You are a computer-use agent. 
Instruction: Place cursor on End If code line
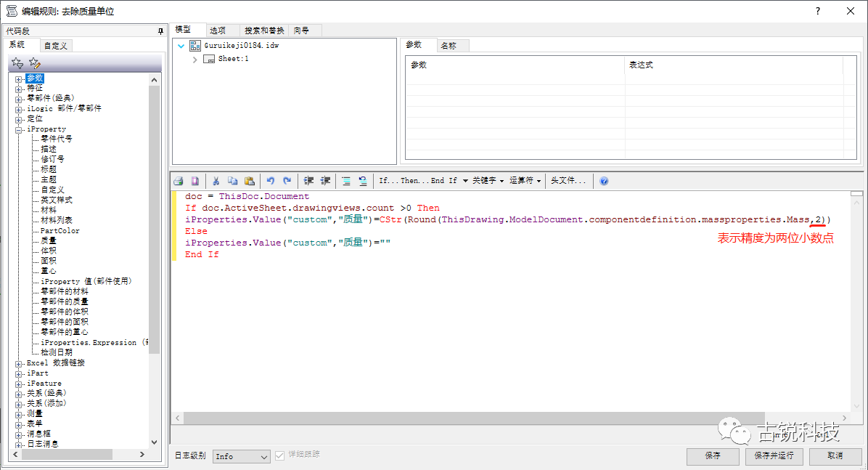click(202, 254)
